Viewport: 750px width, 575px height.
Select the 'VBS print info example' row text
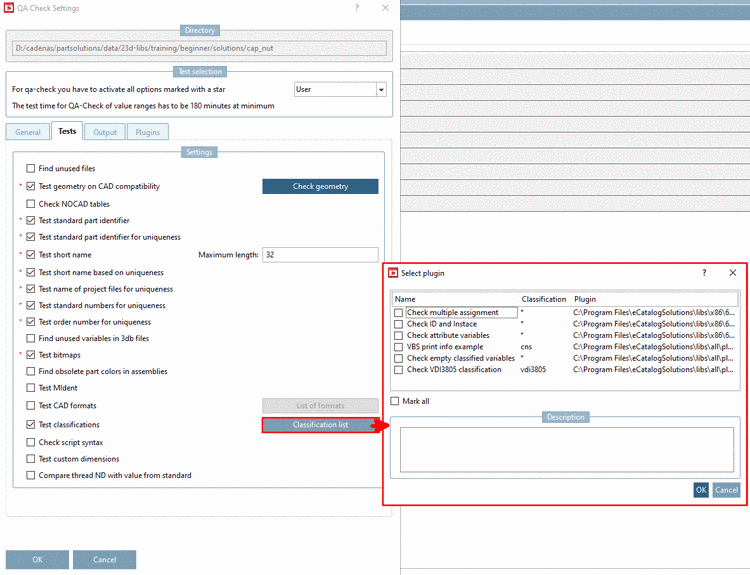445,347
